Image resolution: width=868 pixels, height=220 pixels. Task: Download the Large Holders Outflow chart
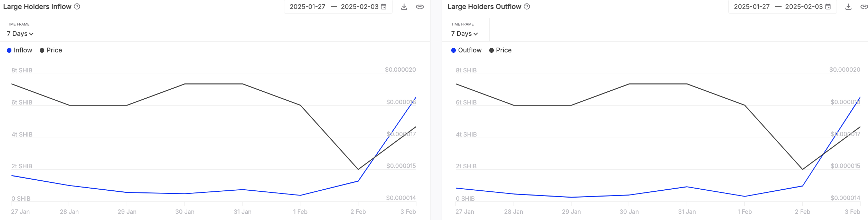[848, 7]
